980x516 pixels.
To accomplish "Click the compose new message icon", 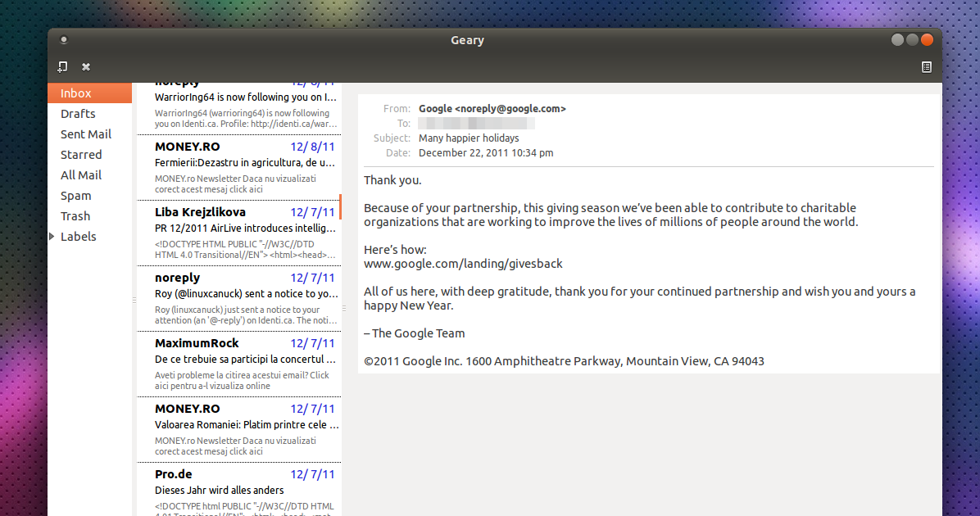I will point(61,66).
